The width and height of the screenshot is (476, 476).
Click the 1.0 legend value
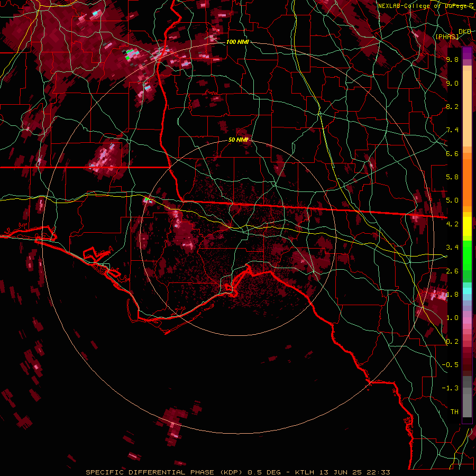[x=452, y=318]
